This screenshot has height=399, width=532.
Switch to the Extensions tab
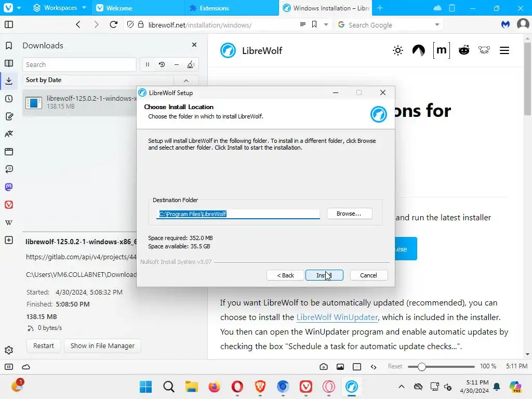232,8
